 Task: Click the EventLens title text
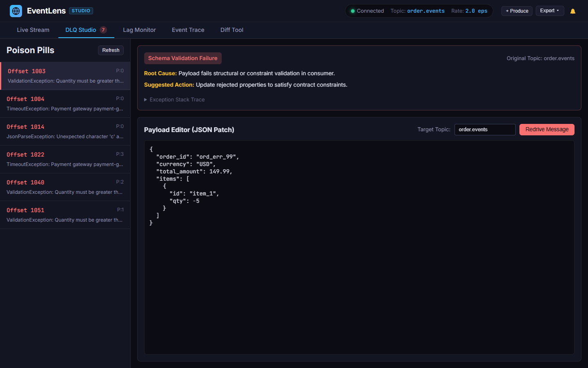(x=46, y=11)
